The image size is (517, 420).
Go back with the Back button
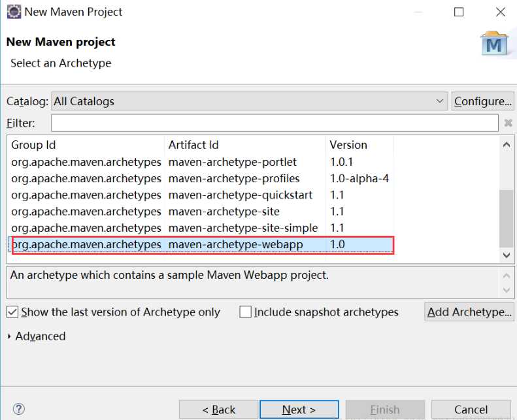coord(218,410)
